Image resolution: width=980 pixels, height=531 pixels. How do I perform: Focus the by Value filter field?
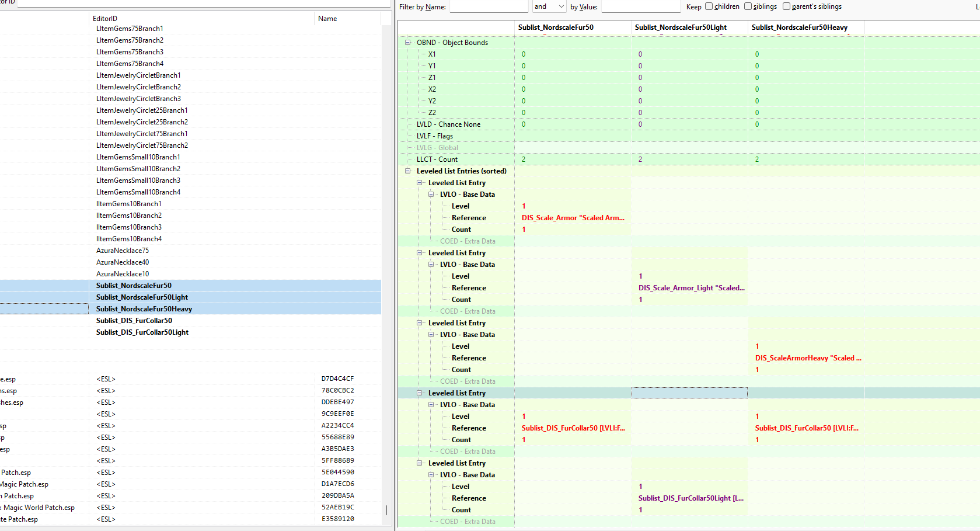pyautogui.click(x=640, y=6)
